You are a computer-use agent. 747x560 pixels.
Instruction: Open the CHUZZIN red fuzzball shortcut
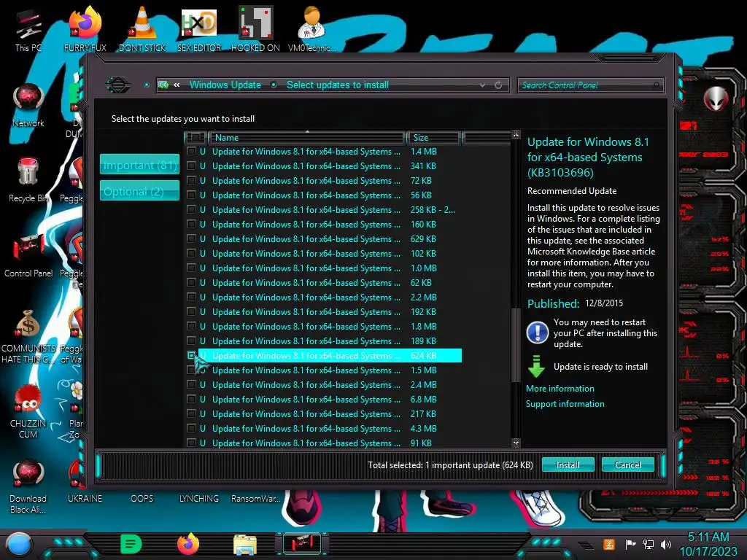[x=28, y=411]
